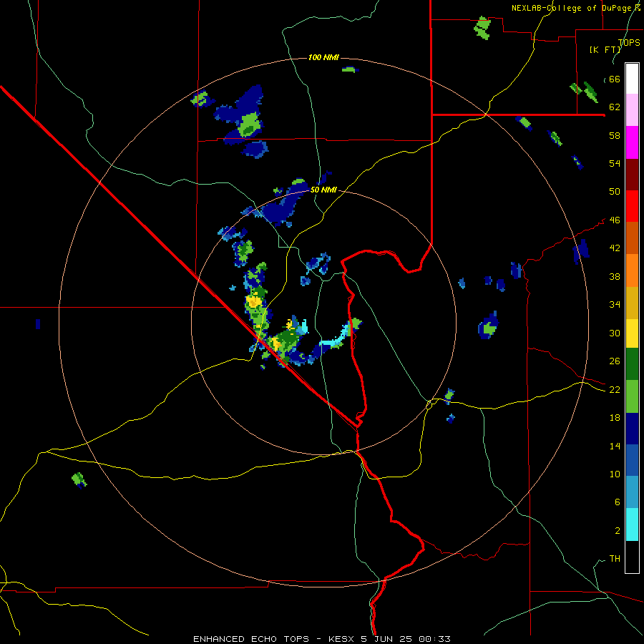Click the white 66 K FT color swatch
The width and height of the screenshot is (644, 644).
(x=632, y=79)
